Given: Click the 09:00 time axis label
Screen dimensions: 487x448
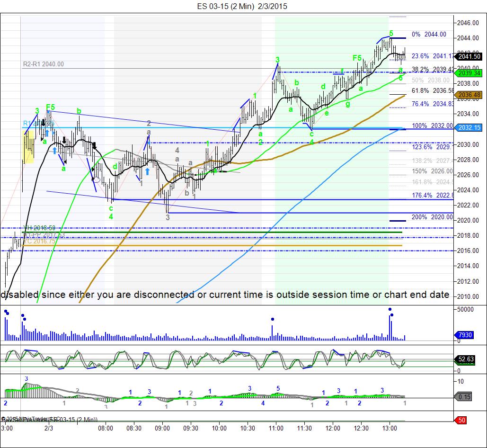Looking at the screenshot, I should pyautogui.click(x=162, y=429).
